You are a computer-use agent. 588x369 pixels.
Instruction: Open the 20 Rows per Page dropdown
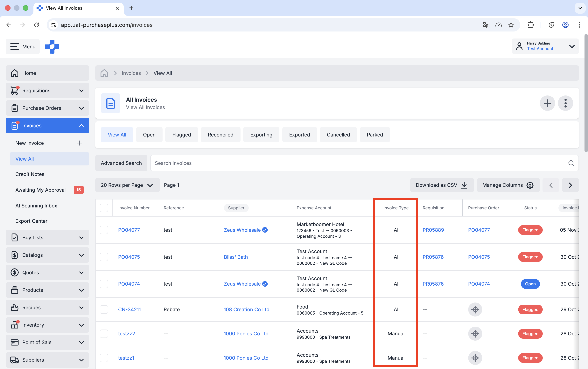click(x=127, y=185)
